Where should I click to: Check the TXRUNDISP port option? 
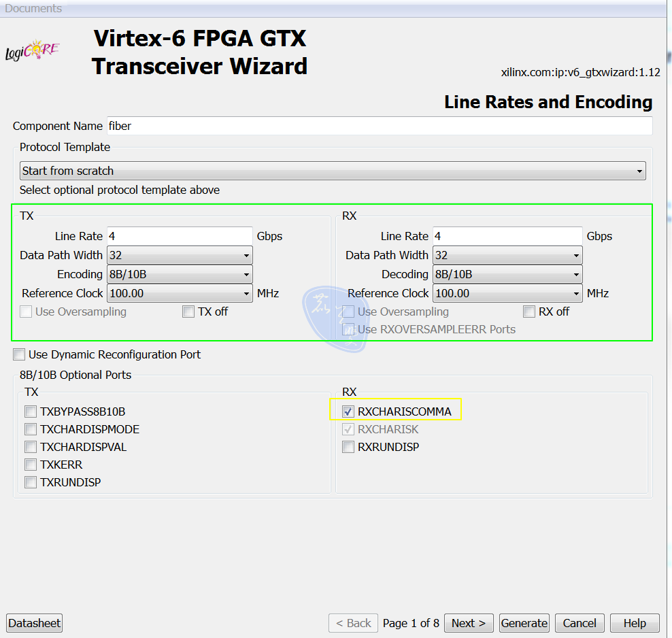(31, 482)
